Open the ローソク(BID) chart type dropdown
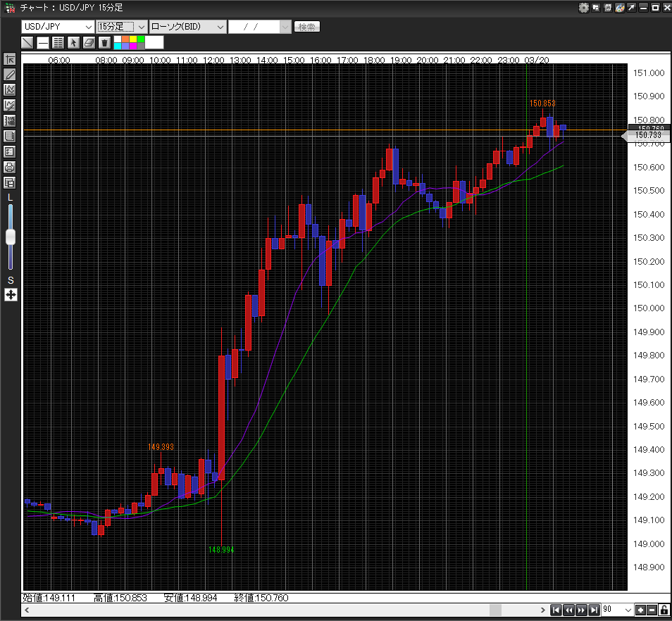This screenshot has width=672, height=621. [x=187, y=27]
